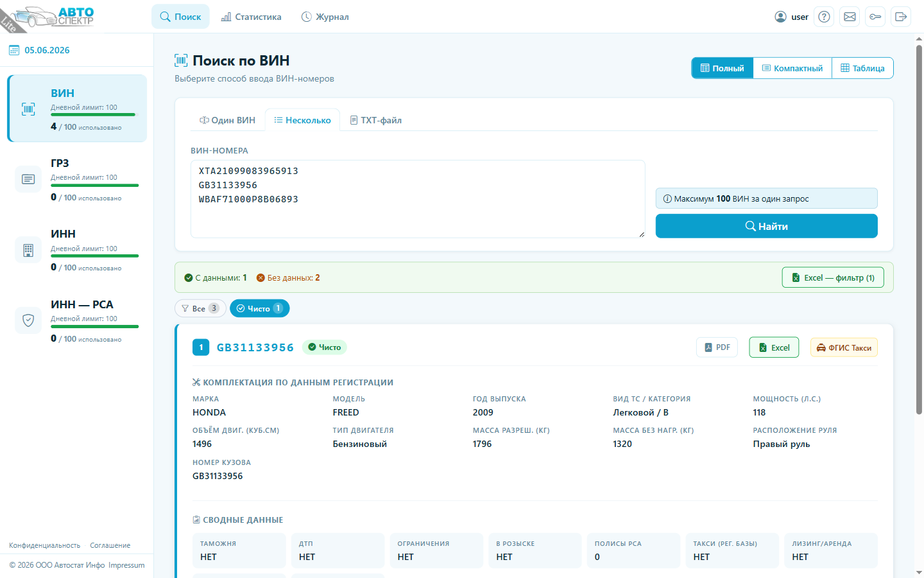The height and width of the screenshot is (578, 924).
Task: Click the ВИН daily limit progress bar
Action: click(x=94, y=115)
